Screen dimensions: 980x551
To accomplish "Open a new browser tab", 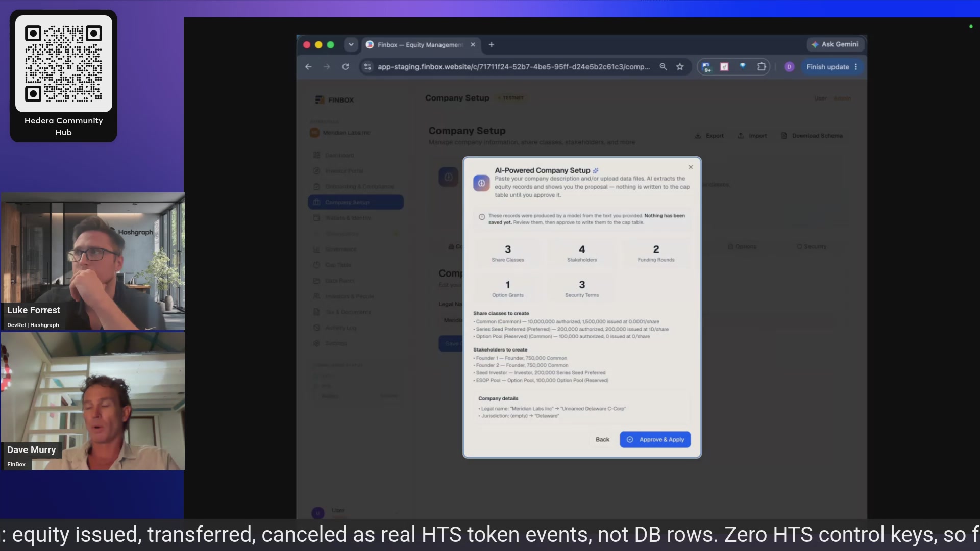I will [492, 45].
